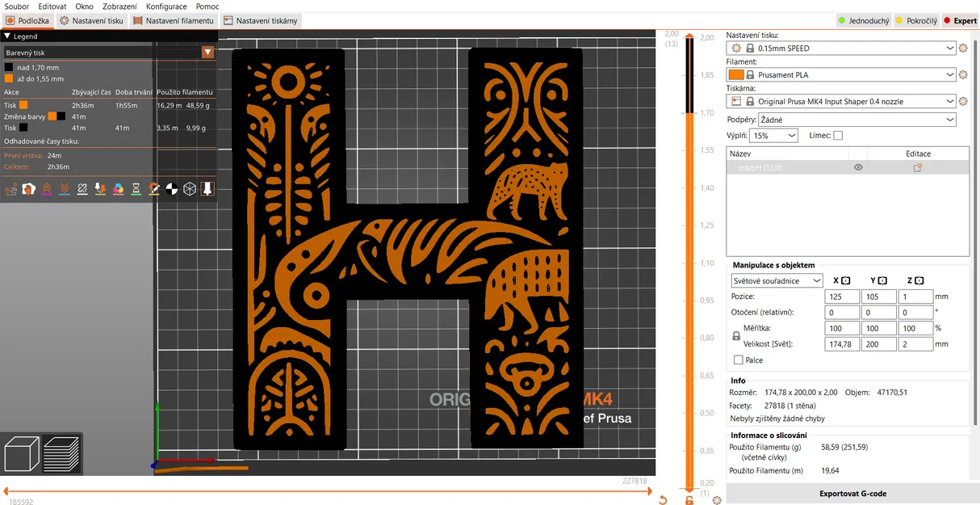Viewport: 980px width, 505px height.
Task: Open Nastavení tisku preset dropdown
Action: click(841, 48)
